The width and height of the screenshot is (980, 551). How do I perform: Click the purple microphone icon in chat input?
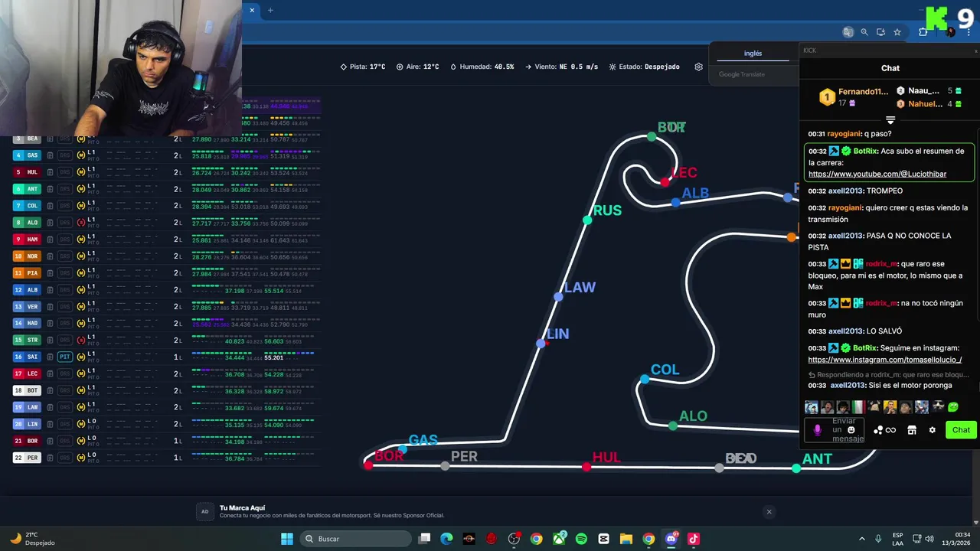817,430
